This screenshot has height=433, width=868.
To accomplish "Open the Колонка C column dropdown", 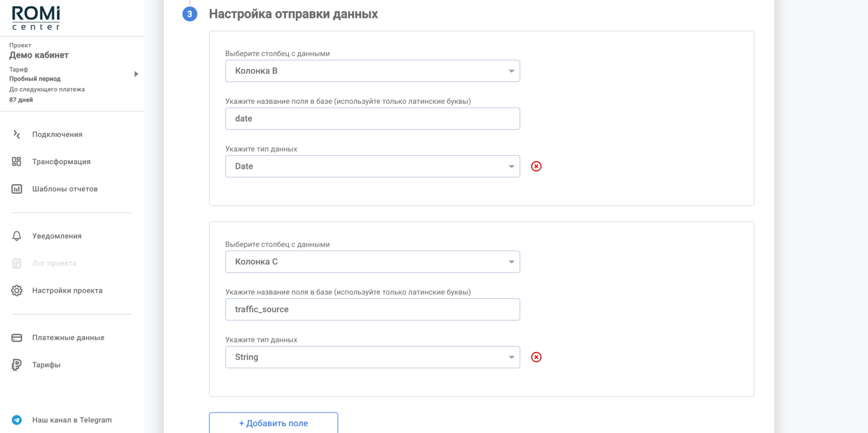I will [x=373, y=262].
